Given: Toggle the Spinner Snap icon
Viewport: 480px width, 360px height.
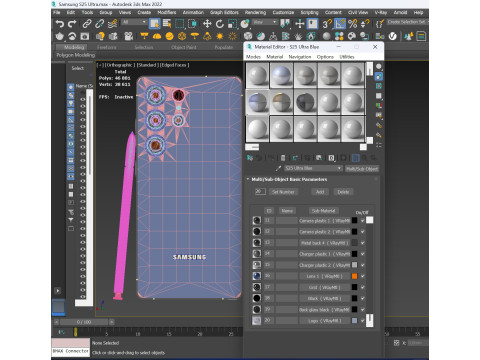Looking at the screenshot, I should click(365, 24).
